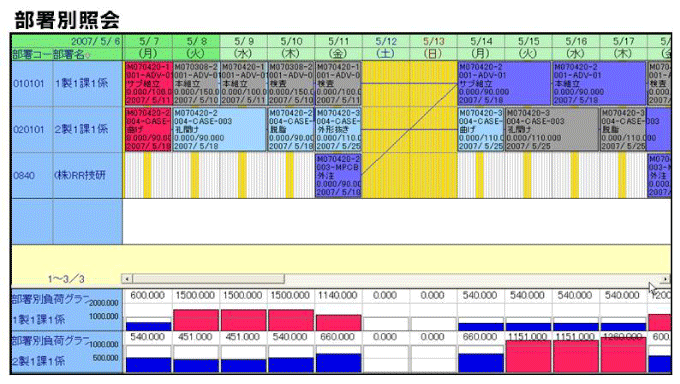This screenshot has height=384, width=680.
Task: Click red サブ組立 task on 5/7
Action: tap(149, 83)
